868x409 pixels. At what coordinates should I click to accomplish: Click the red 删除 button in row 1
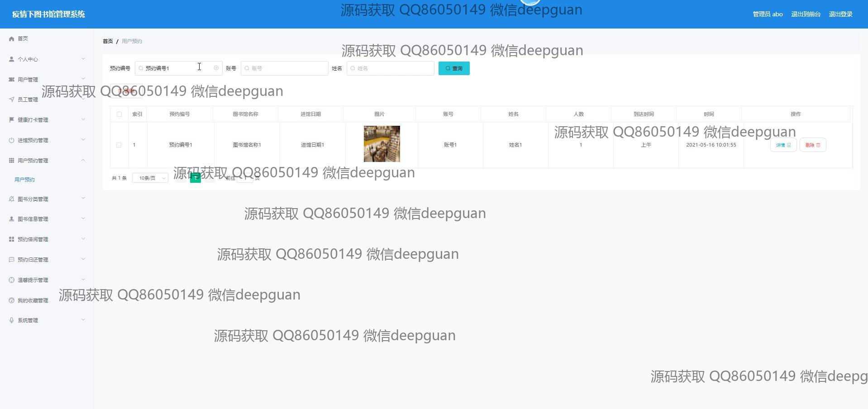812,145
